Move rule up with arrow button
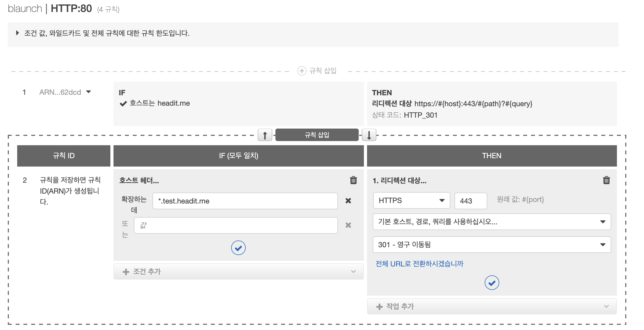This screenshot has height=330, width=644. click(265, 135)
